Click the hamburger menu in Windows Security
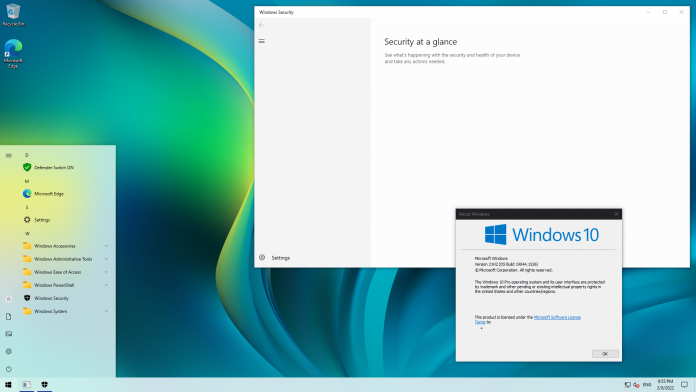Viewport: 696px width, 392px height. click(x=262, y=41)
